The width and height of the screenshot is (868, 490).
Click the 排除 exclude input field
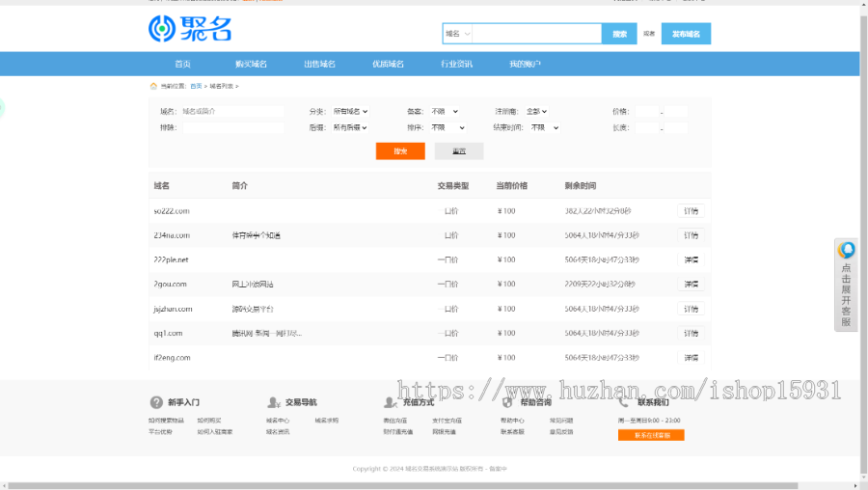point(232,127)
